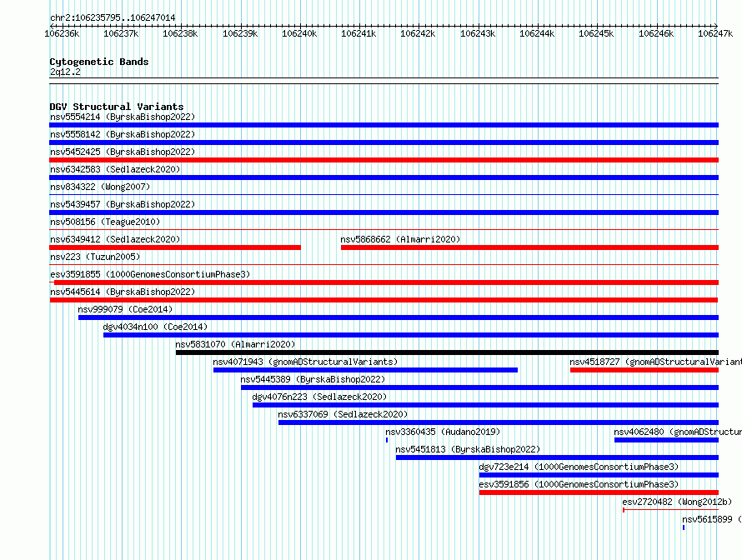This screenshot has width=742, height=560.
Task: Click the nsv5868662 (Almarri2020) label
Action: pyautogui.click(x=400, y=239)
